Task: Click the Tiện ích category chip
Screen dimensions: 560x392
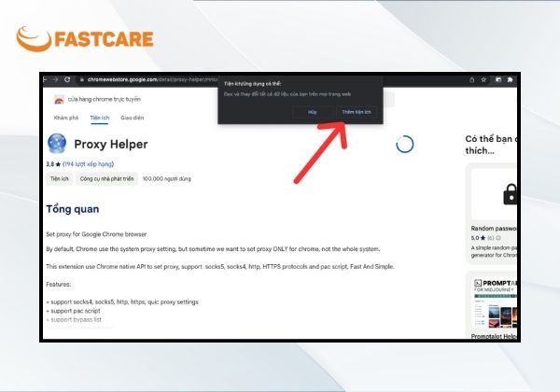Action: [x=60, y=178]
